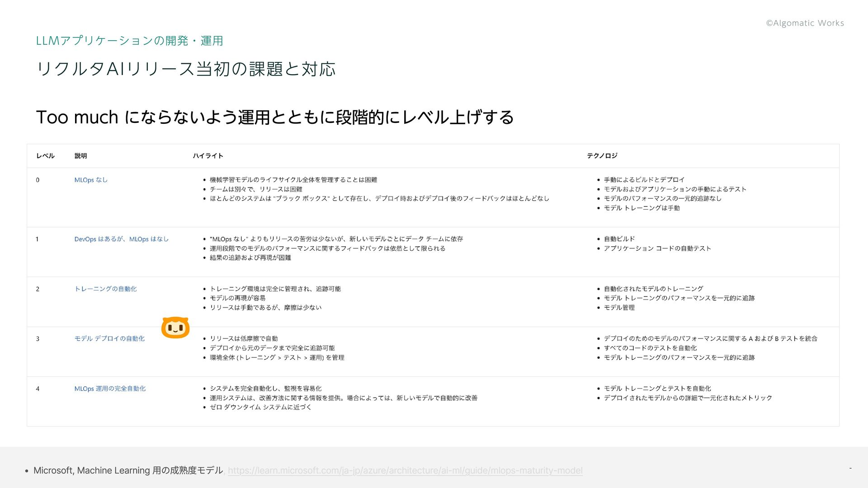Click the Microsoft, Machine Learning footnote text
Viewport: 868px width, 488px height.
pyautogui.click(x=128, y=470)
